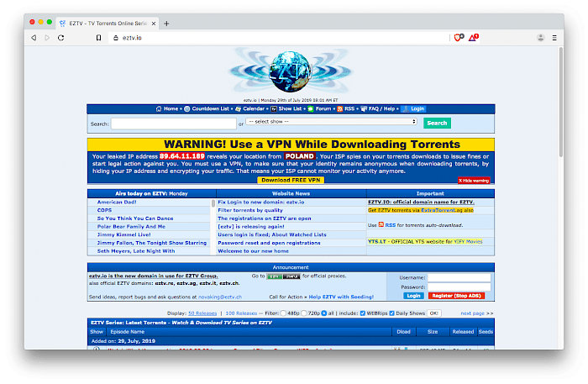Click the Airs today list scrollbar
Screen dimensions: 588x384
213,203
